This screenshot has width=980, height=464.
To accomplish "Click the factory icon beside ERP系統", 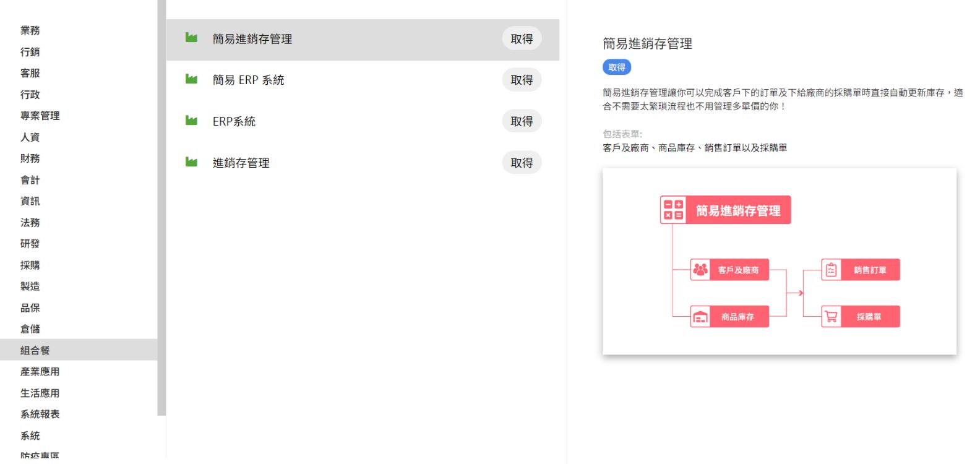I will click(191, 121).
